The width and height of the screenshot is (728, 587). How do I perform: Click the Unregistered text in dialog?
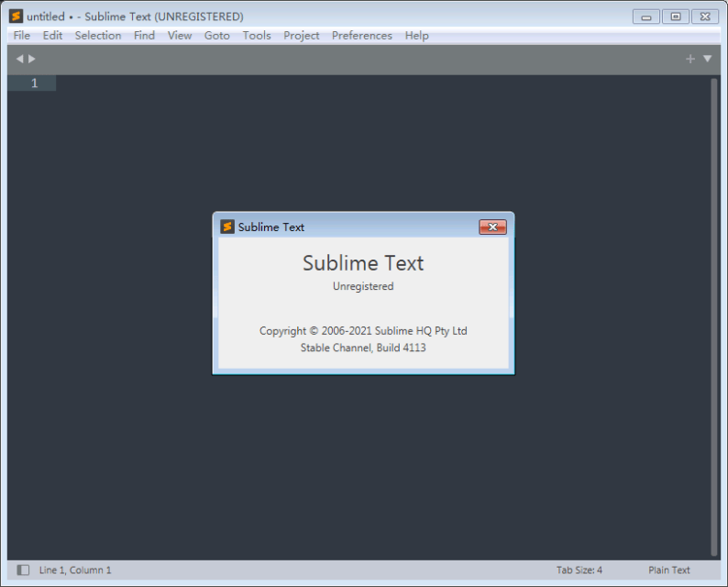[363, 286]
